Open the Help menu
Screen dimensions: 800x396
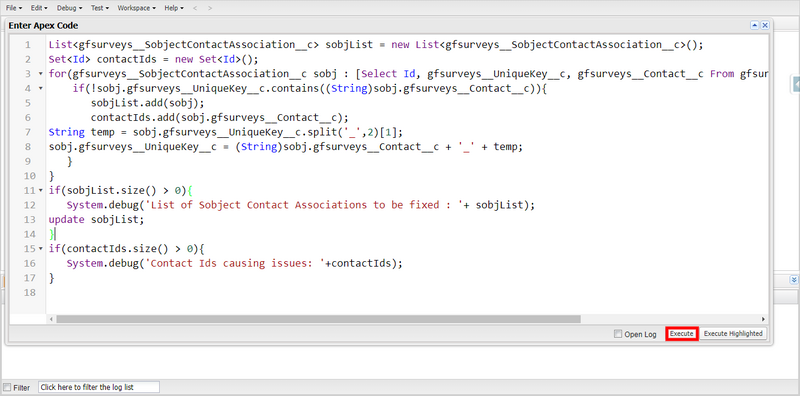click(174, 8)
